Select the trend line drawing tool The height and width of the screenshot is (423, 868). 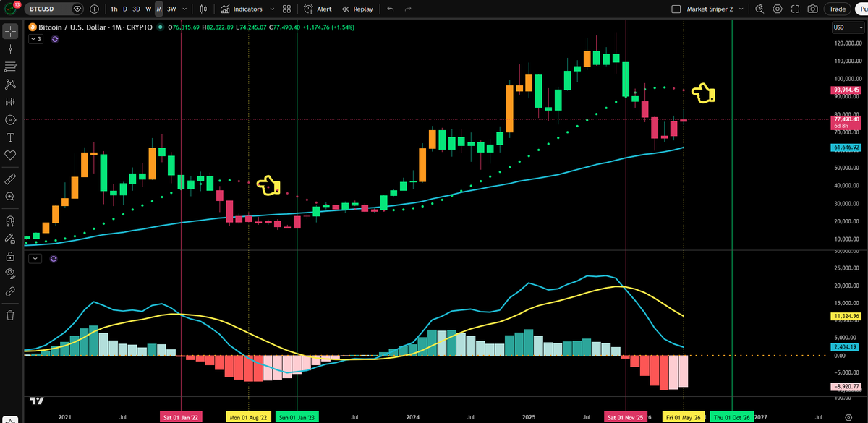tap(10, 49)
